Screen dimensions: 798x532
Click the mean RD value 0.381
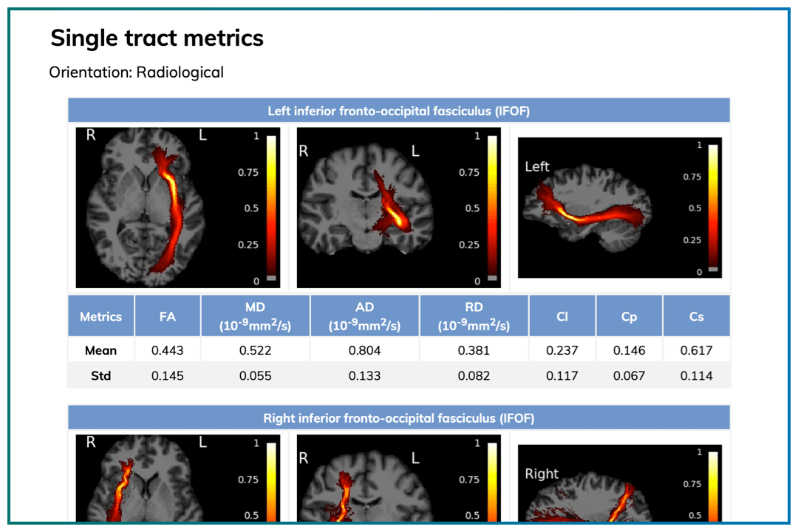coord(474,350)
